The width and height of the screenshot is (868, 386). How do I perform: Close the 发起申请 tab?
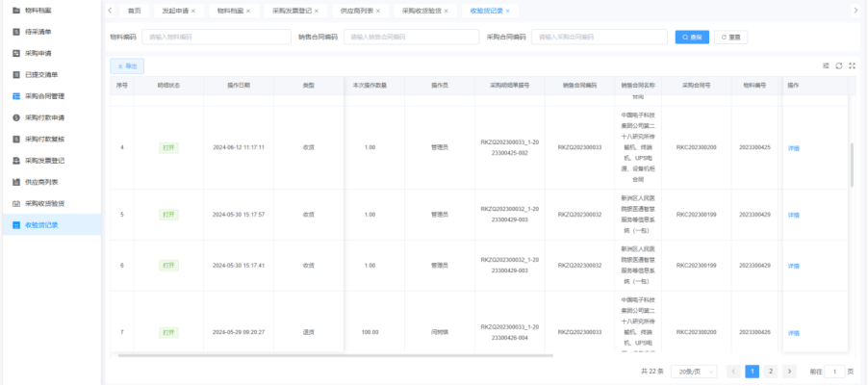click(x=192, y=11)
